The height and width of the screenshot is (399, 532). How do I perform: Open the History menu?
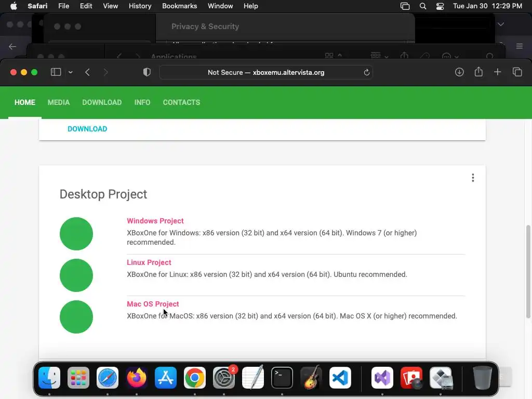coord(140,6)
